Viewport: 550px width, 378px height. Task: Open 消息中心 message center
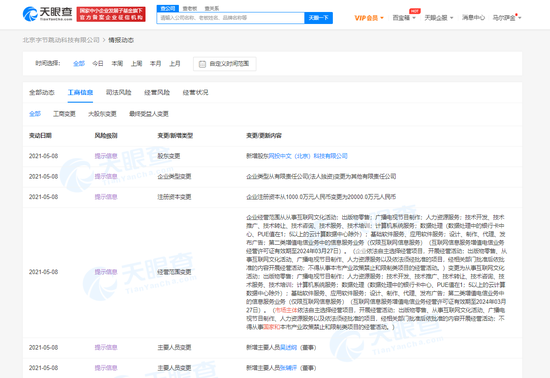tap(473, 17)
